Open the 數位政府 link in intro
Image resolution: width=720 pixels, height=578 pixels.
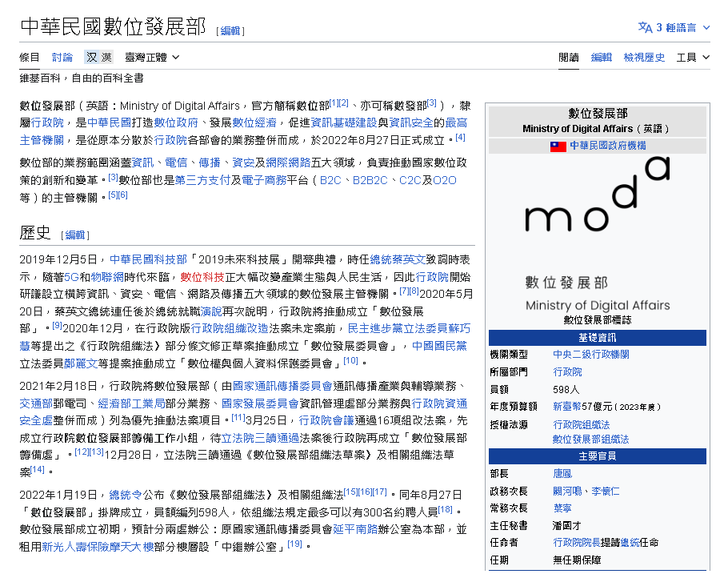click(176, 123)
